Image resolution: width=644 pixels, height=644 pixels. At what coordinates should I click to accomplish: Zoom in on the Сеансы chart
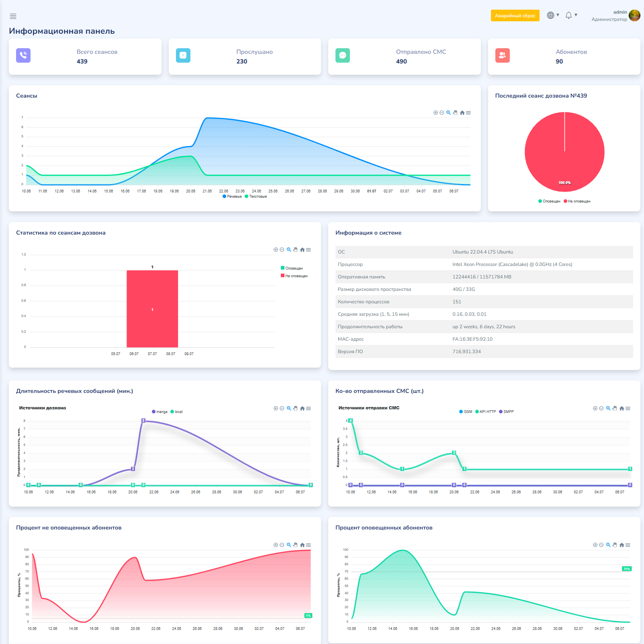[x=435, y=113]
